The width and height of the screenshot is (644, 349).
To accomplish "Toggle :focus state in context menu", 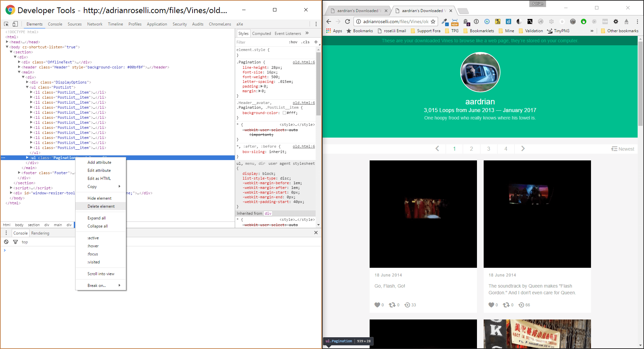I will (x=101, y=254).
